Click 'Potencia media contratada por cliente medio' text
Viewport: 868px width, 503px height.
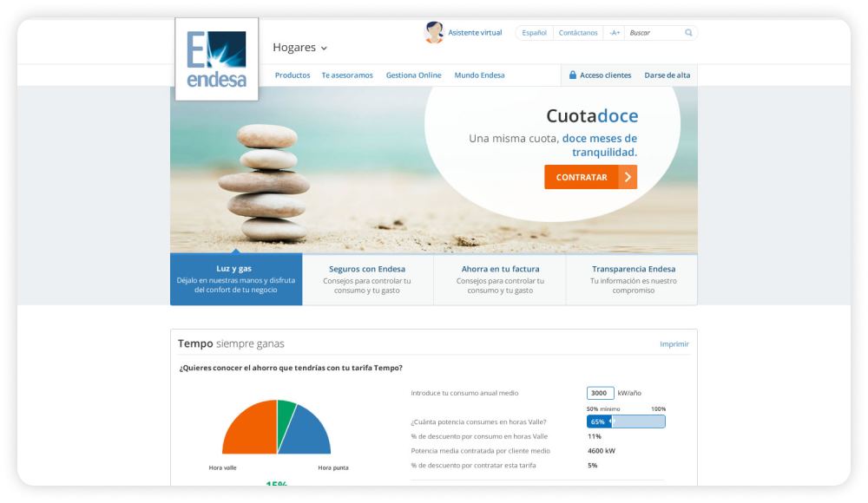tap(481, 451)
